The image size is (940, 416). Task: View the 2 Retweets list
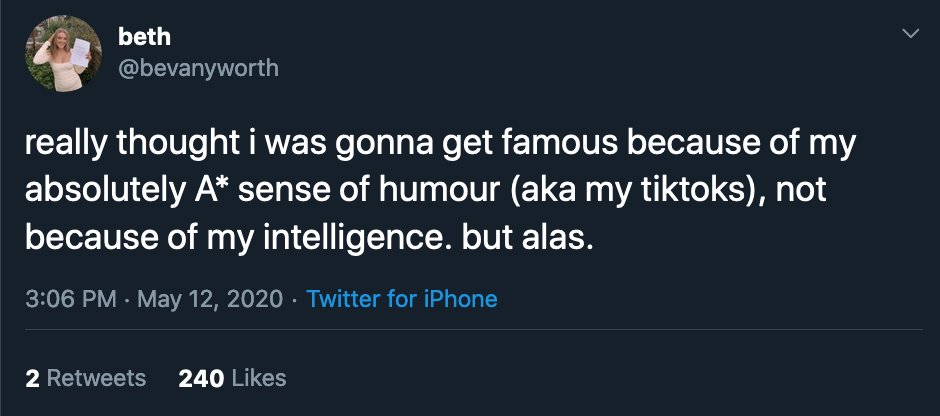tap(85, 378)
